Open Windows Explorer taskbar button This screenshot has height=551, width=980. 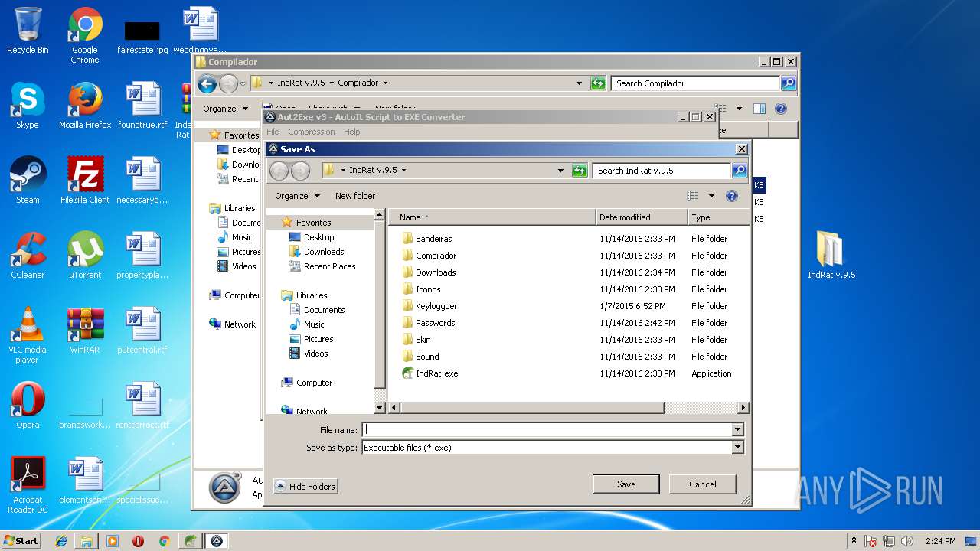coord(87,541)
